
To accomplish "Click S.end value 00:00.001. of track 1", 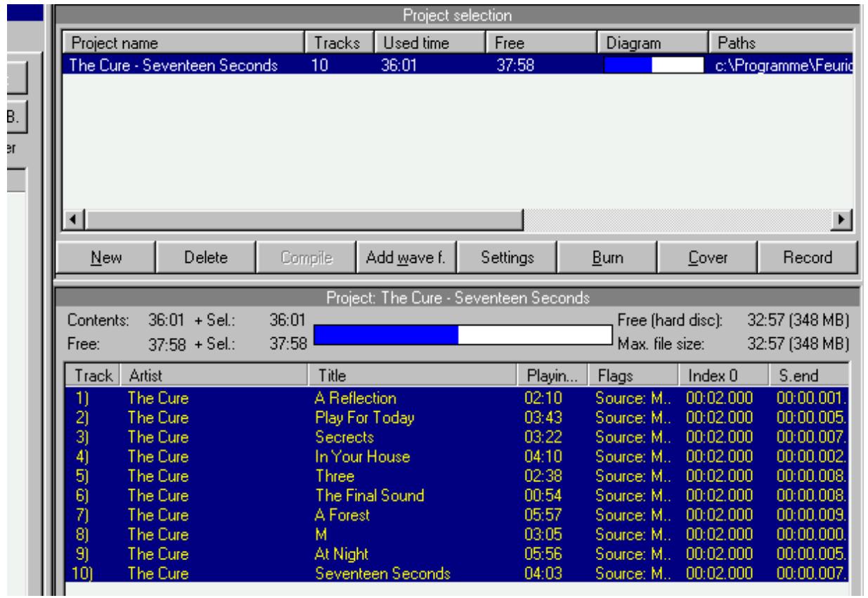I will coord(811,398).
